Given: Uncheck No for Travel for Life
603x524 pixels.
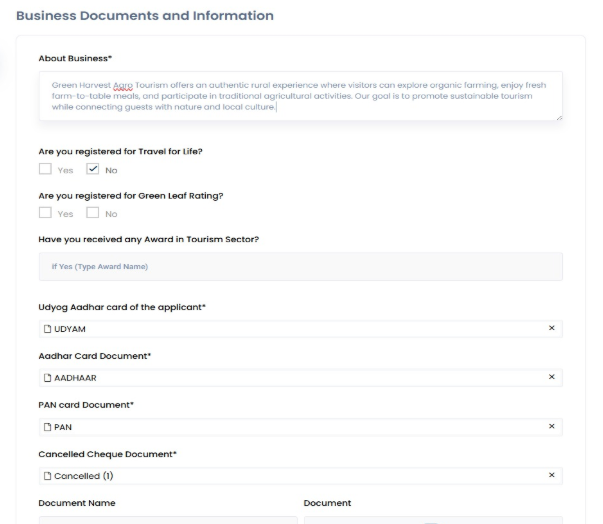Looking at the screenshot, I should coord(93,170).
